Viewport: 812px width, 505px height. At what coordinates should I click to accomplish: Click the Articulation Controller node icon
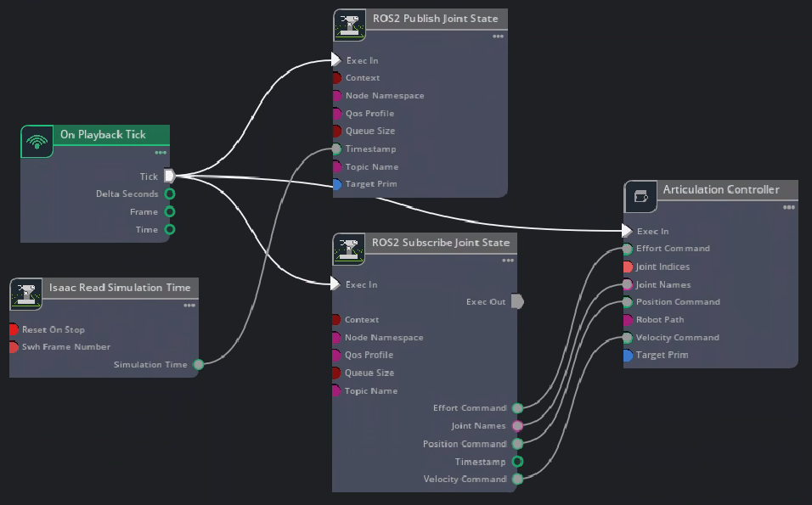(x=640, y=197)
